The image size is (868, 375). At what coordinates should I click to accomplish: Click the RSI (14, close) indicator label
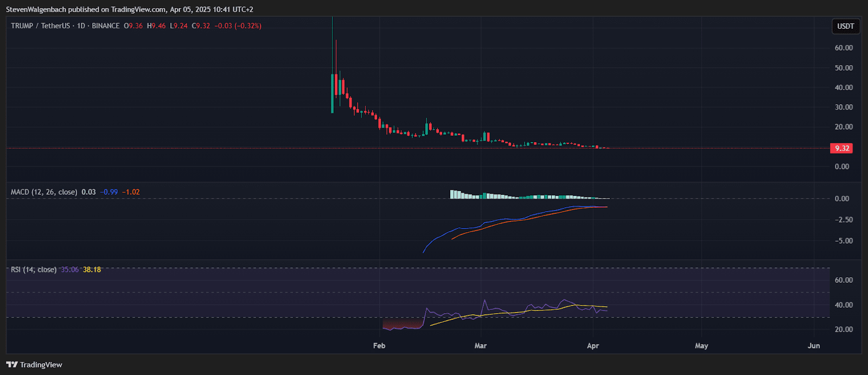(34, 270)
